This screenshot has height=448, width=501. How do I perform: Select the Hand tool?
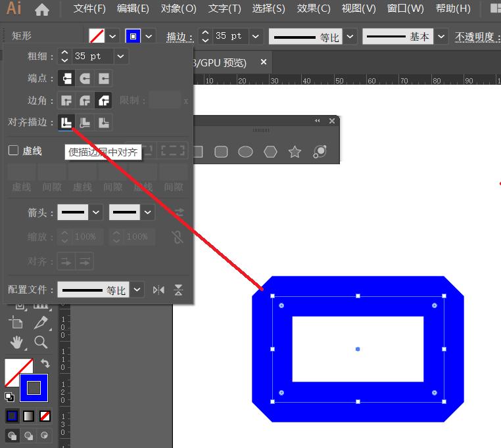click(x=16, y=342)
